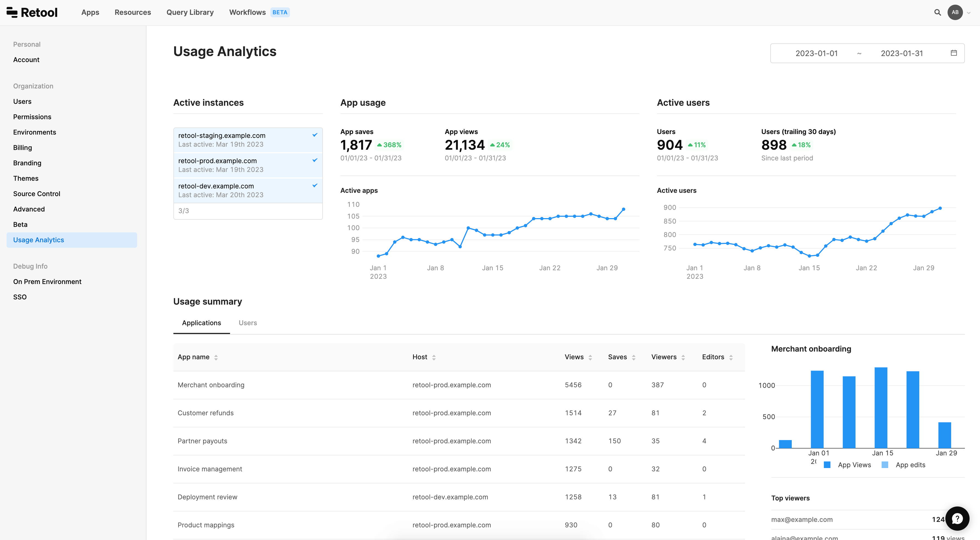Open the Billing settings page
Screen dimensions: 980x540
tap(23, 147)
